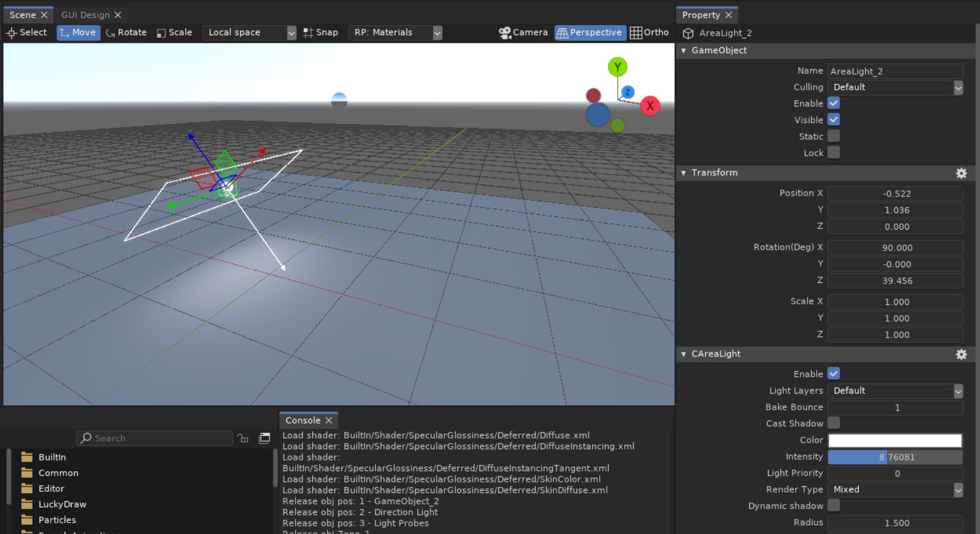Uncheck CAreaLight Enable checkbox
The image size is (980, 534).
coord(834,374)
